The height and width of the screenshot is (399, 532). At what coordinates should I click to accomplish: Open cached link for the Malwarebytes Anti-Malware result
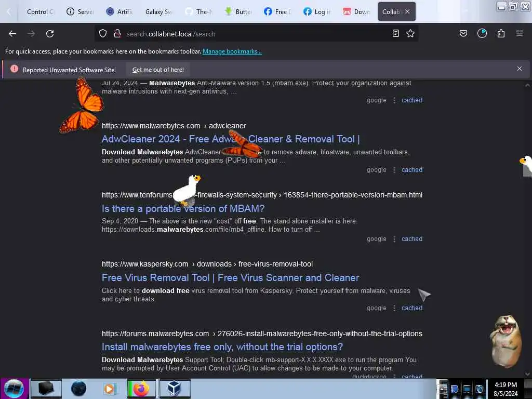click(x=412, y=100)
